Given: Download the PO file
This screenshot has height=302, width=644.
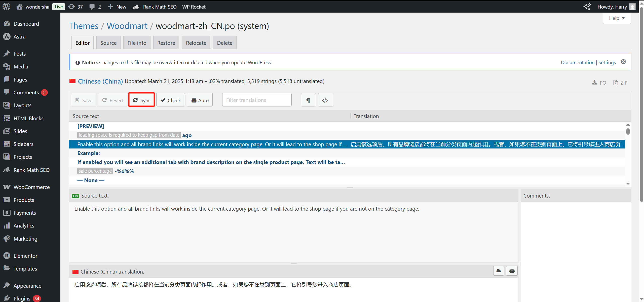Looking at the screenshot, I should [x=599, y=83].
